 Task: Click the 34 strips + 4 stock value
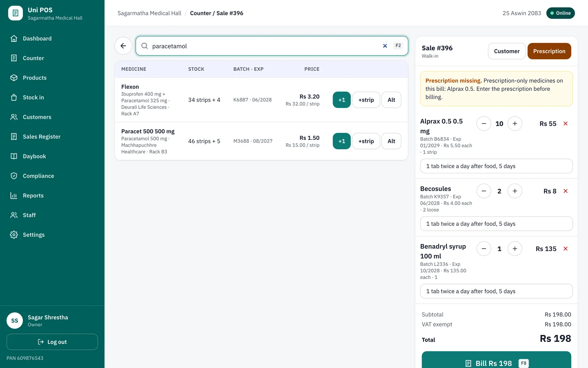click(x=204, y=100)
